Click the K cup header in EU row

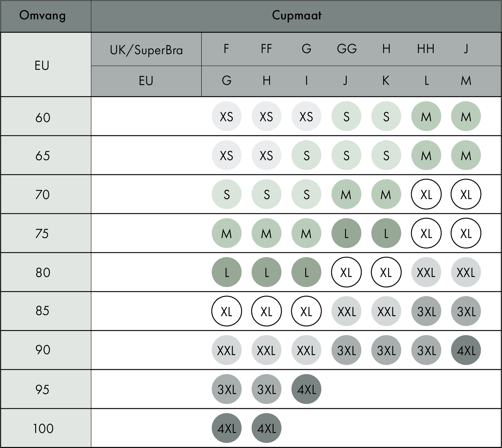[386, 81]
